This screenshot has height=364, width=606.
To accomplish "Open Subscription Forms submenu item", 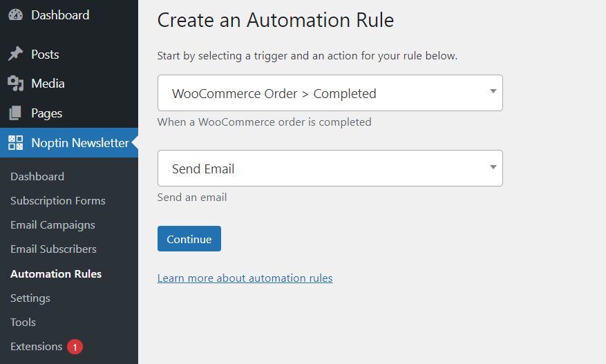I will point(58,201).
